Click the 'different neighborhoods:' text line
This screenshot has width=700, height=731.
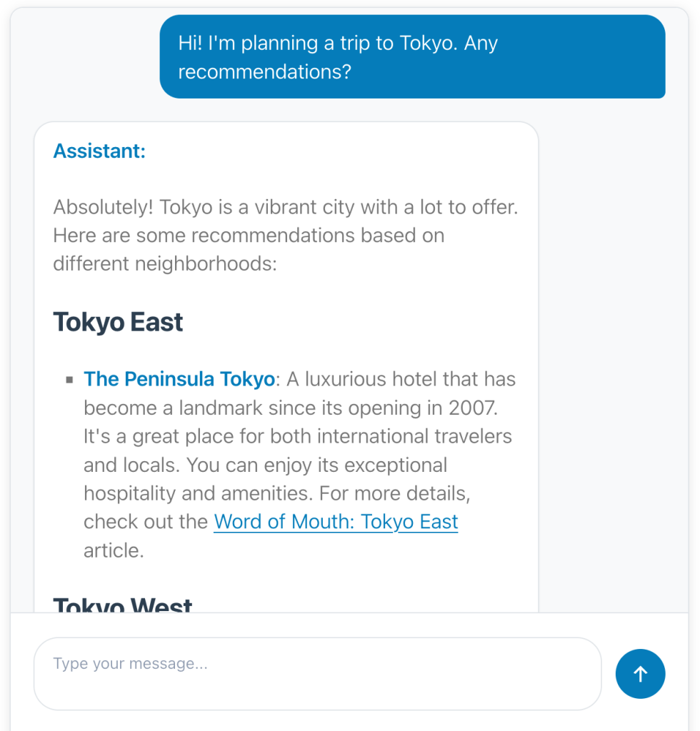[164, 264]
